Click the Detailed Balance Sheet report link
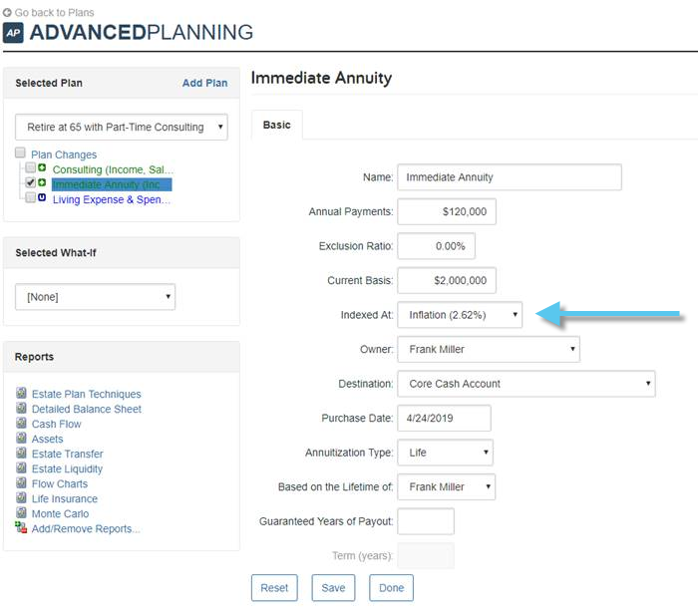This screenshot has height=616, width=698. (87, 409)
